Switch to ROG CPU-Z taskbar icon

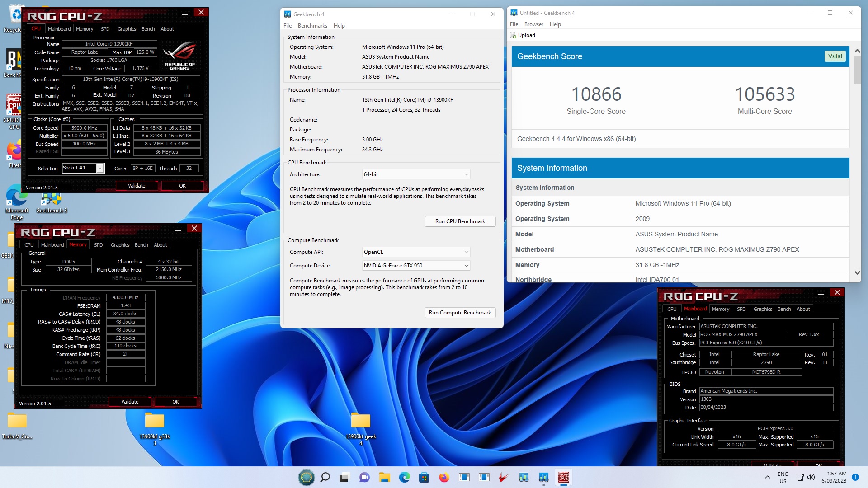pos(563,477)
